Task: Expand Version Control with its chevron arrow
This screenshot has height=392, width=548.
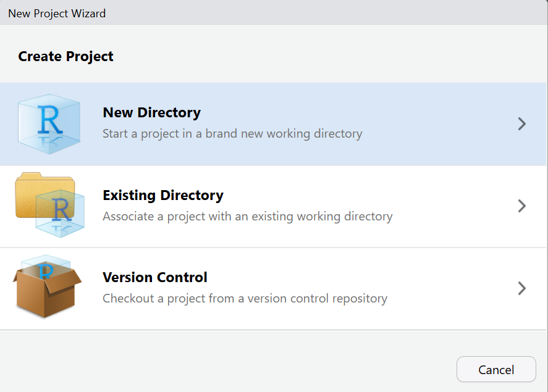Action: pyautogui.click(x=522, y=288)
